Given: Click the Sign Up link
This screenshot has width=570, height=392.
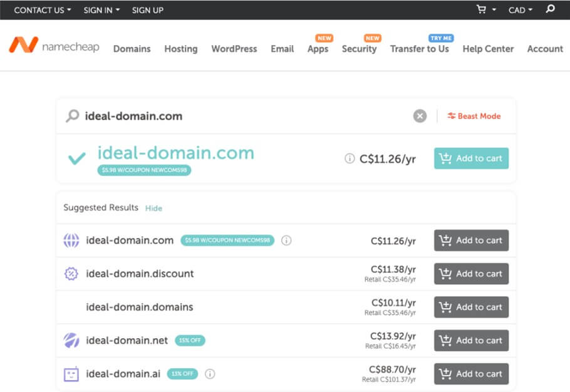Looking at the screenshot, I should [x=148, y=10].
